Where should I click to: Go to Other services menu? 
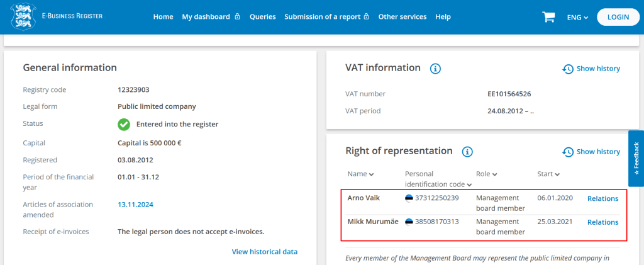[402, 17]
